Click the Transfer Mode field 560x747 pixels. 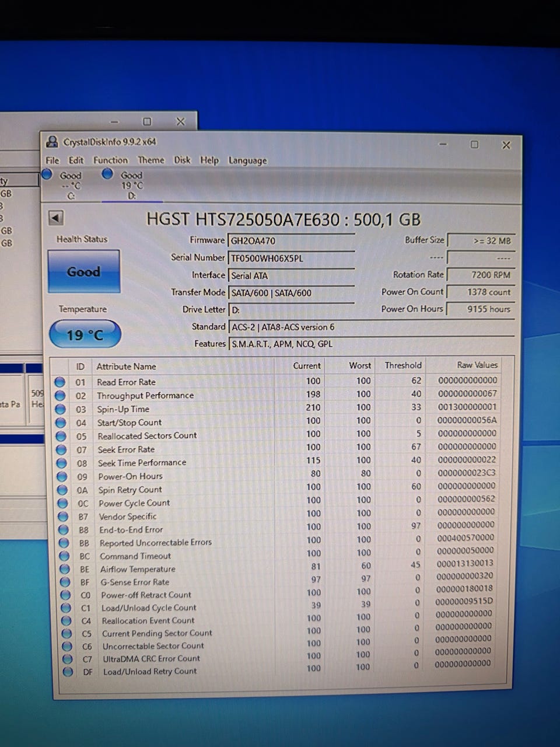[291, 293]
